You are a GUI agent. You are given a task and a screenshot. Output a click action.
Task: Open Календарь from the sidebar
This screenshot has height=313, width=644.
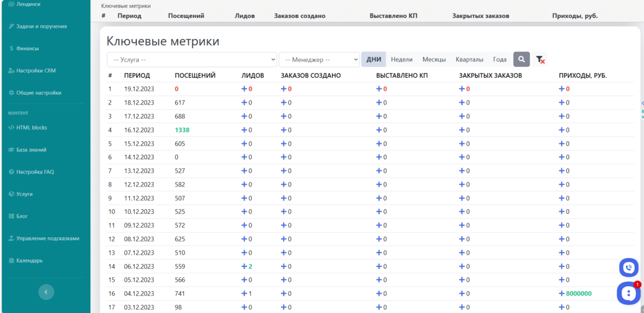pos(29,260)
